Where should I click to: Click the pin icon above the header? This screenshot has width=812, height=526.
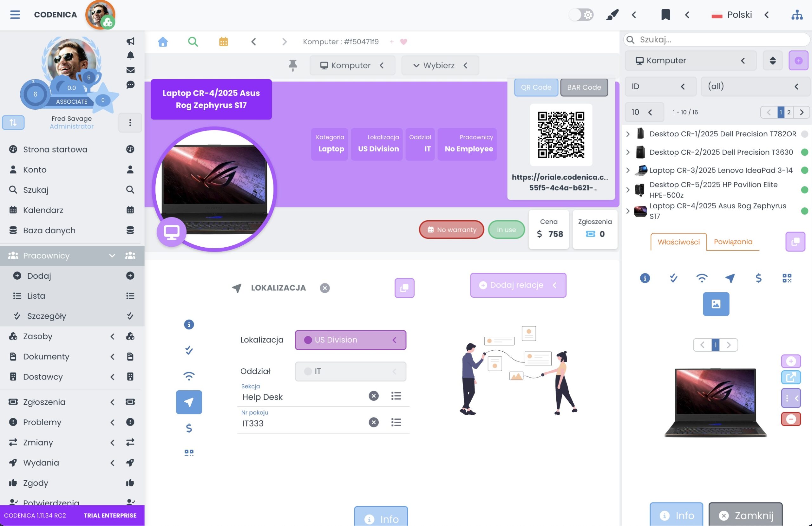(x=292, y=65)
